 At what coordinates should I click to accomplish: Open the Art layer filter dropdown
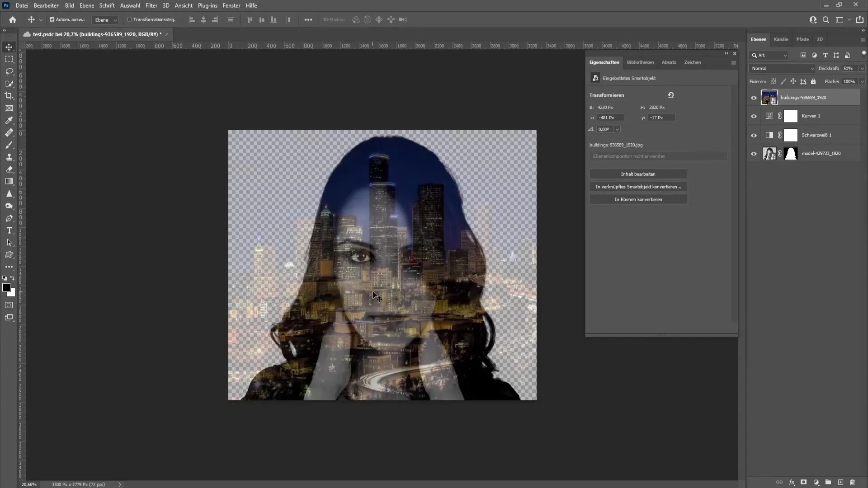(769, 55)
